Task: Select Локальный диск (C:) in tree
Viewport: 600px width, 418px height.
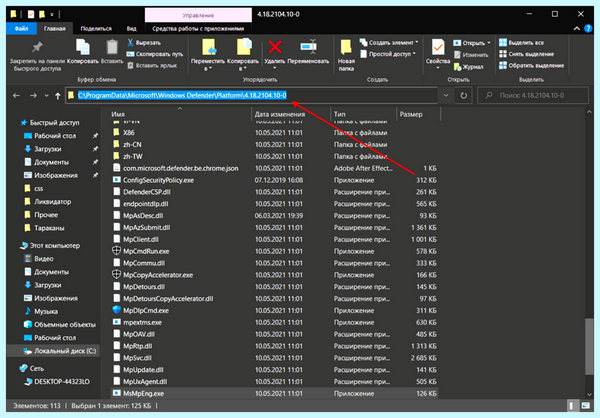Action: coord(54,351)
